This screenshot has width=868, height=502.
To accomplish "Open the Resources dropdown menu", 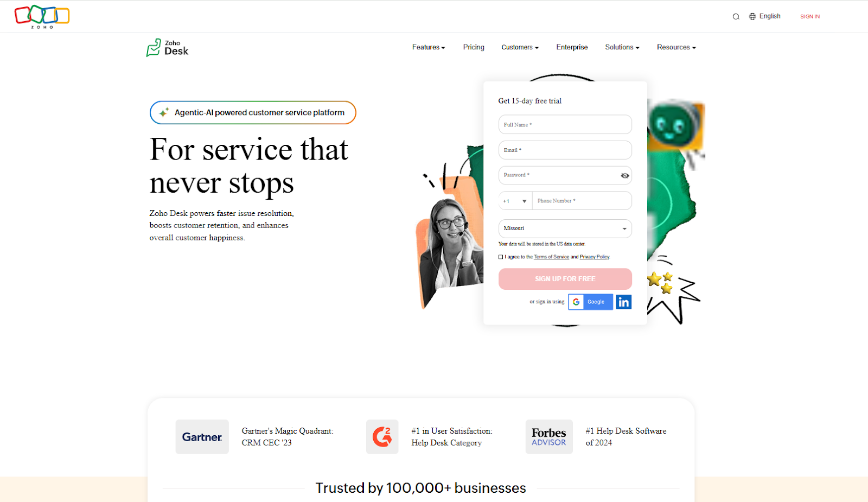I will coord(676,47).
